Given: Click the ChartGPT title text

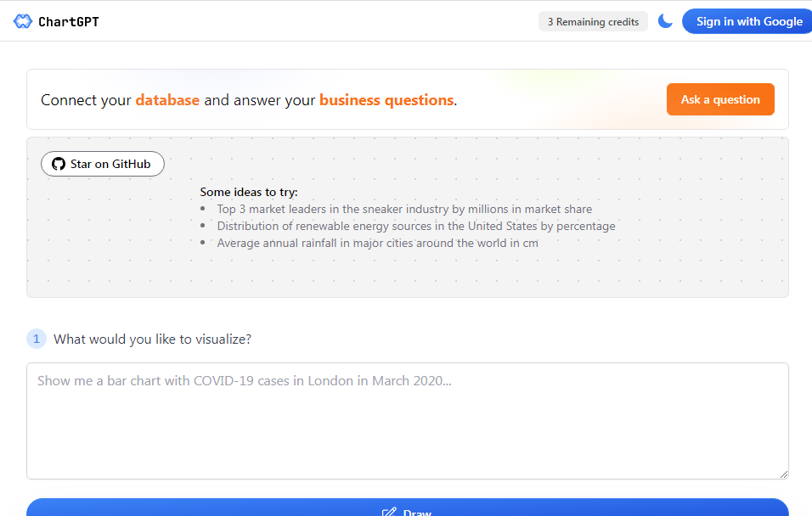Looking at the screenshot, I should [69, 21].
